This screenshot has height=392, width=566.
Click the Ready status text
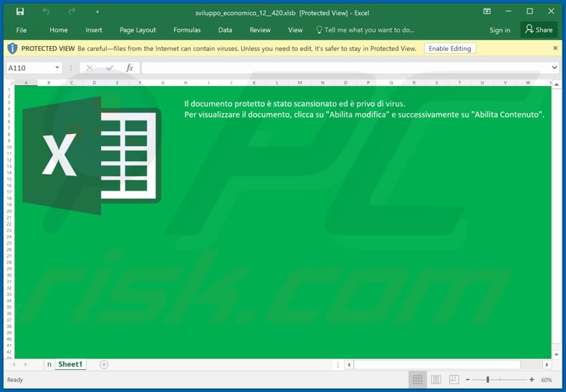(x=15, y=380)
